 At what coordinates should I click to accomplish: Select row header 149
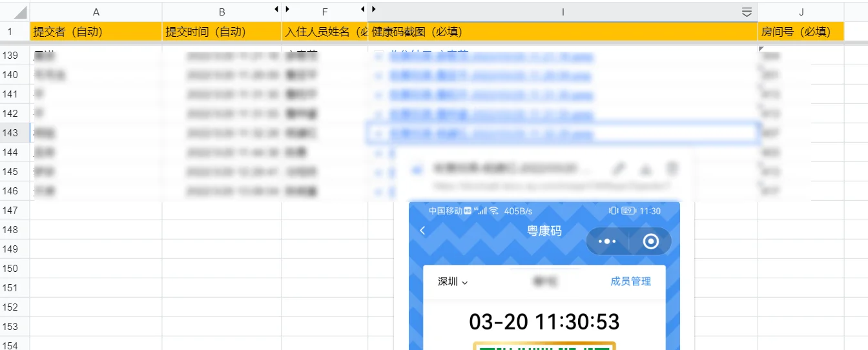click(x=15, y=249)
